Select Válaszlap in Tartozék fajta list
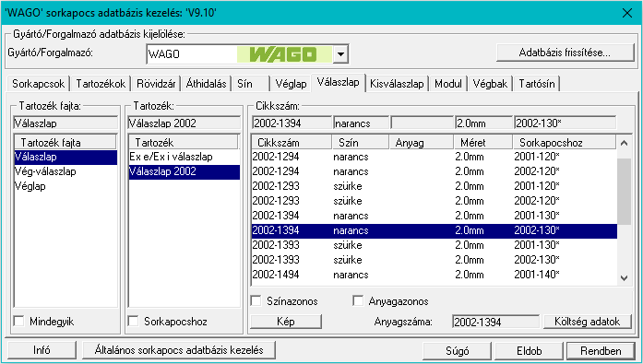The width and height of the screenshot is (643, 364). pos(65,157)
